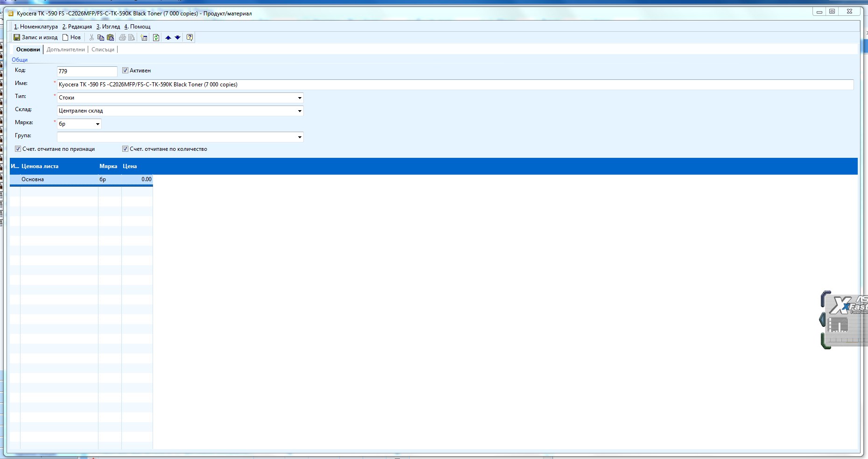Viewport: 868px width, 459px height.
Task: Toggle the Активен checkbox
Action: point(125,71)
